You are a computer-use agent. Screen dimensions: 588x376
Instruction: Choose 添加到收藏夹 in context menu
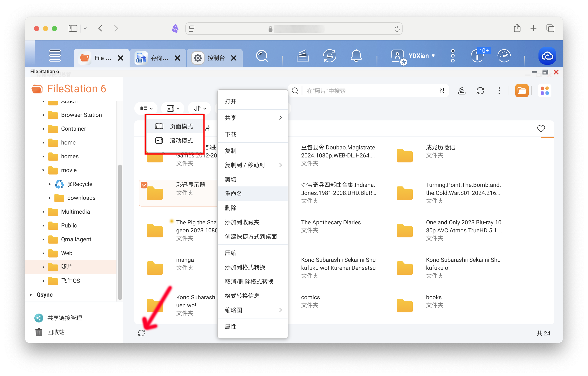(253, 222)
